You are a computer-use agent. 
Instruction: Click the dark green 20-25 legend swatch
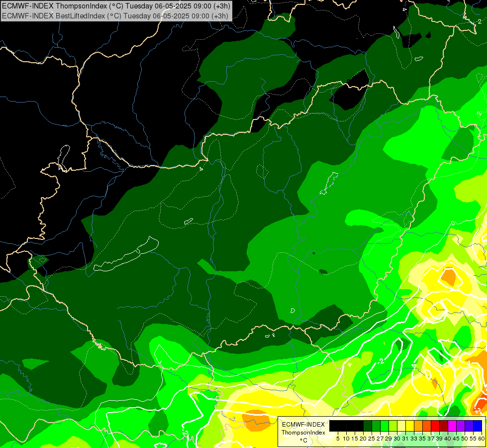368,426
